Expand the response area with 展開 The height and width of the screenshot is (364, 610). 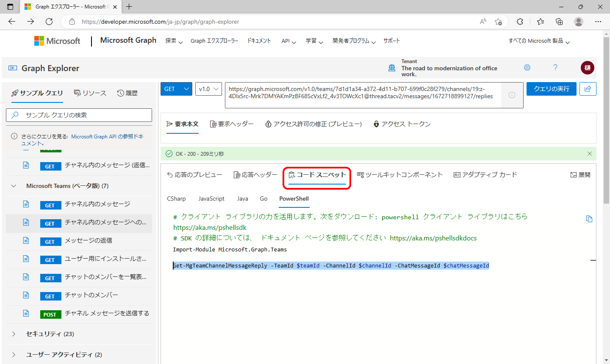[580, 175]
